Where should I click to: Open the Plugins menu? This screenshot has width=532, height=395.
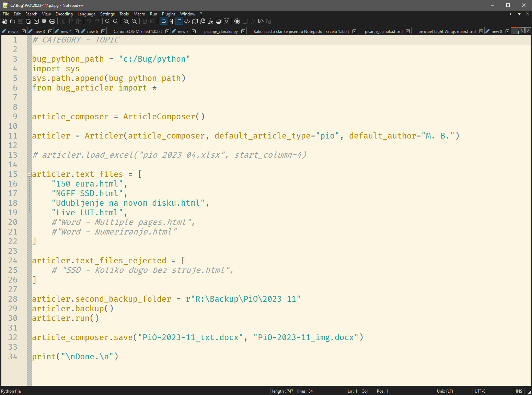point(169,14)
